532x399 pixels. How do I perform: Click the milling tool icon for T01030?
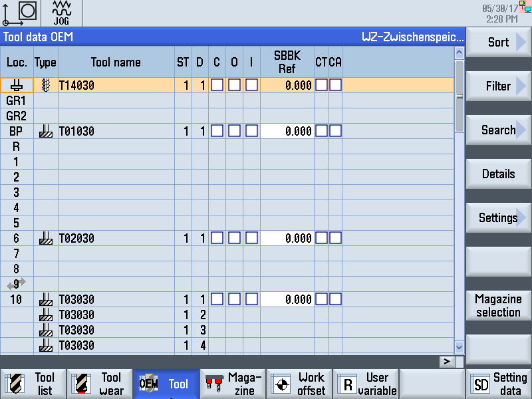(45, 132)
